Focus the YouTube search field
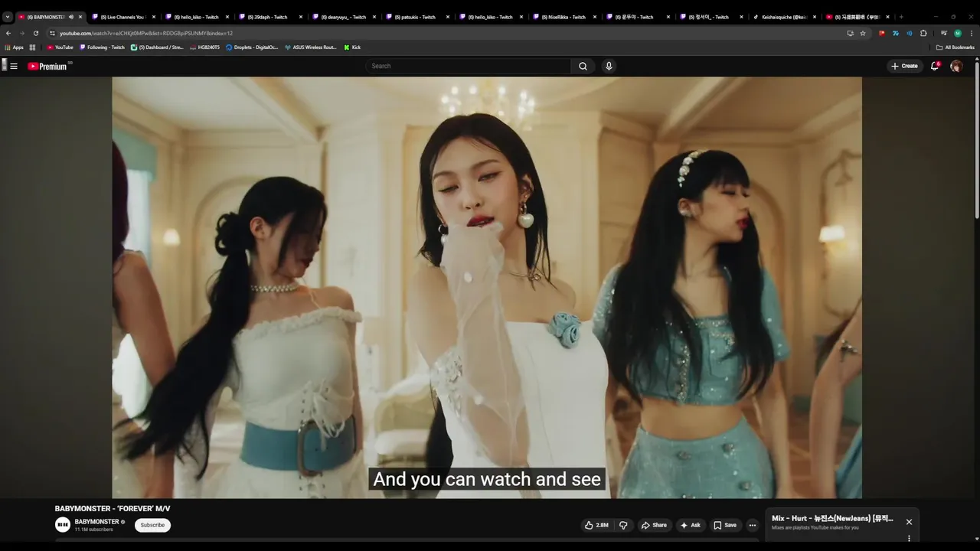The height and width of the screenshot is (551, 980). coord(468,66)
